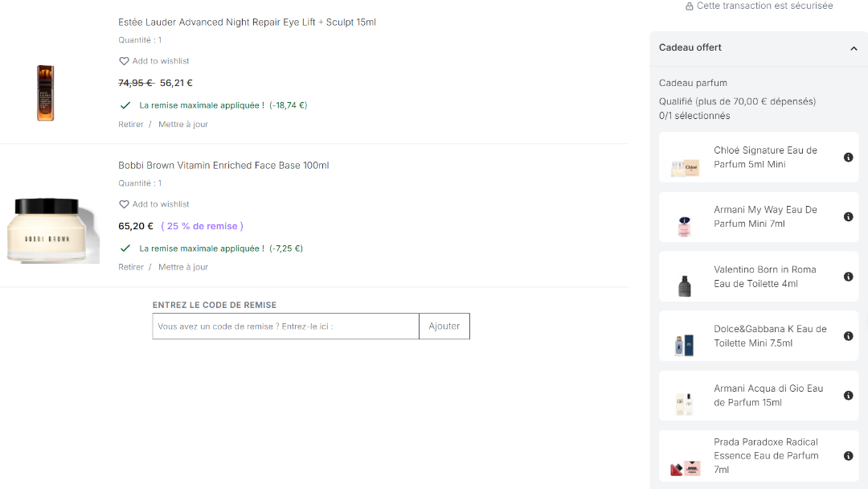Click the info icon for Valentino Born in Roma
This screenshot has width=868, height=489.
[x=848, y=277]
